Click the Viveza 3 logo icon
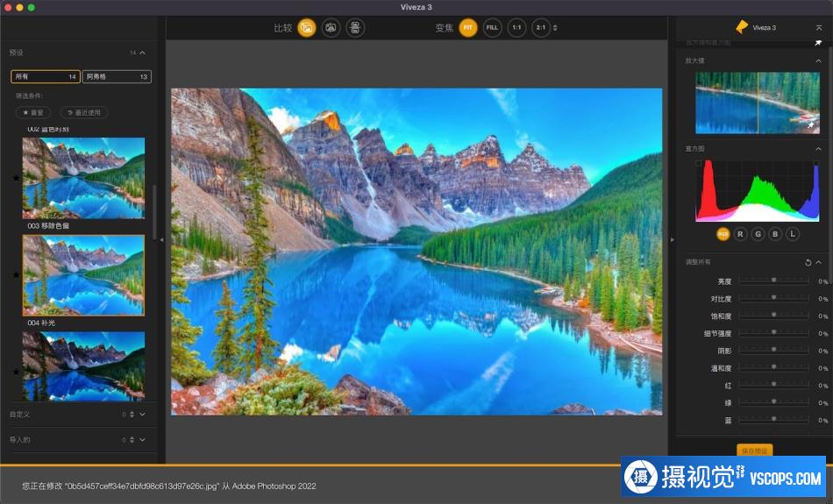 click(x=742, y=27)
